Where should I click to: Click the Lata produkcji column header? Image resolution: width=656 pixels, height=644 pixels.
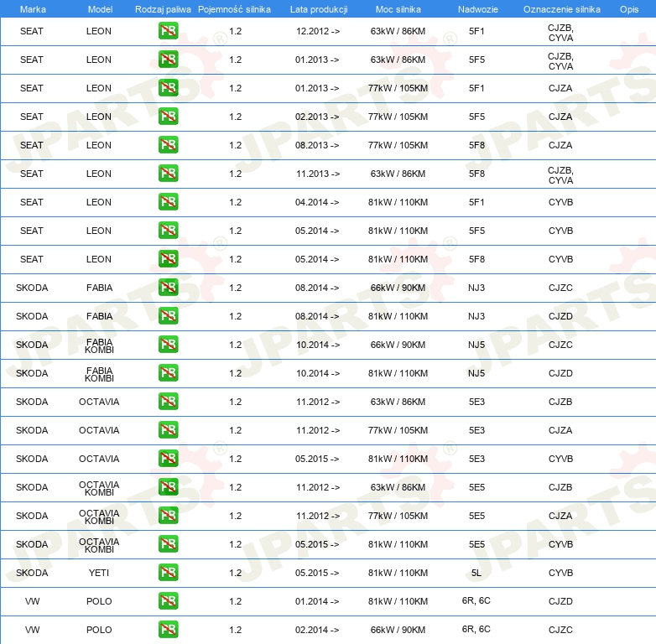pos(319,9)
